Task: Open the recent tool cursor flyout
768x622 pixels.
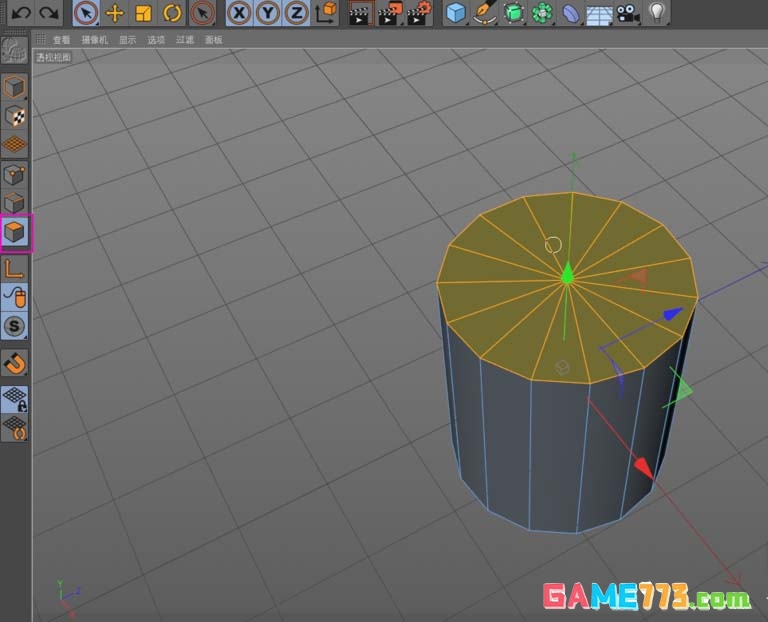Action: [x=202, y=13]
